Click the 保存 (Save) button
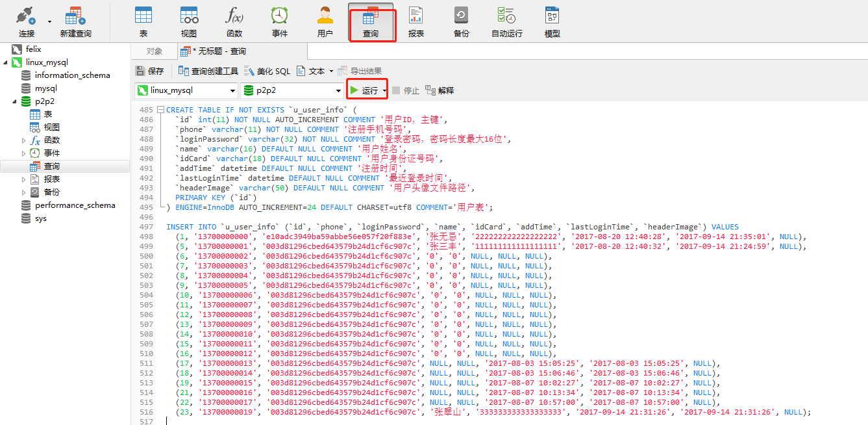 [149, 71]
